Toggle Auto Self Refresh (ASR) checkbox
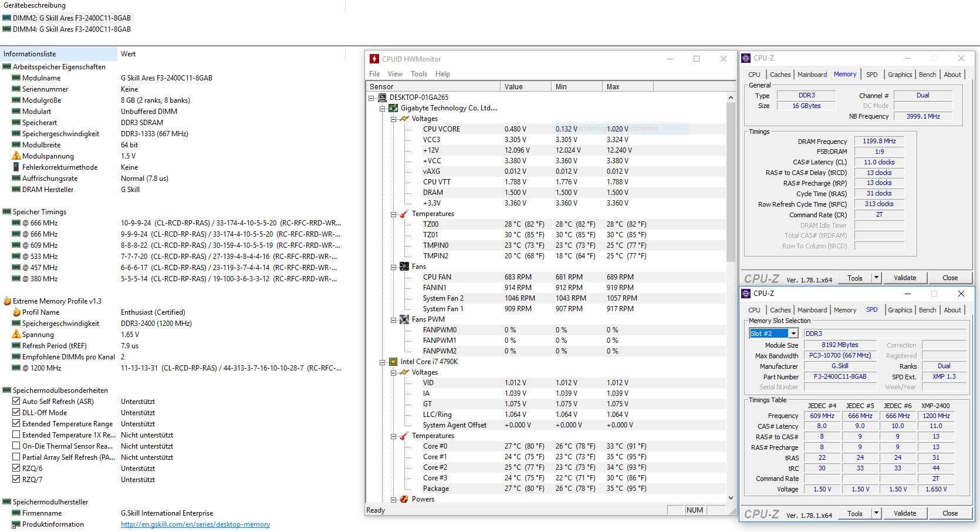The height and width of the screenshot is (532, 980). point(16,402)
